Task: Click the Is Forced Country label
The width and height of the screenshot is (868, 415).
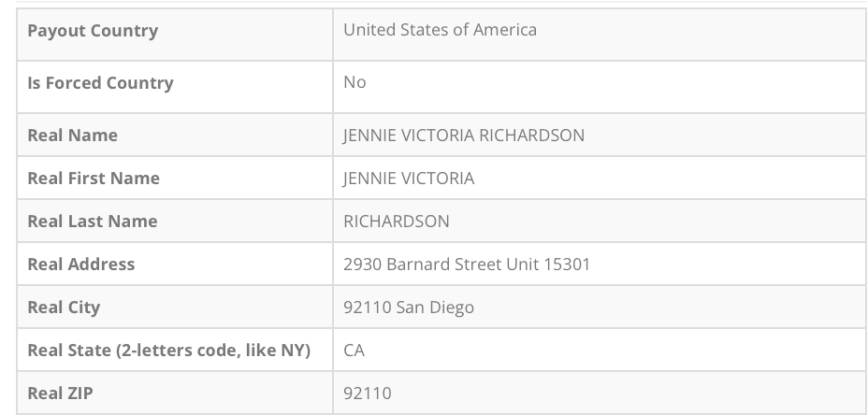Action: tap(100, 83)
